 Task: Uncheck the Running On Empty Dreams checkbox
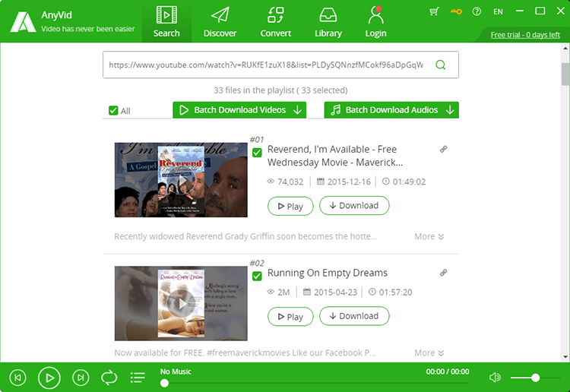point(257,276)
